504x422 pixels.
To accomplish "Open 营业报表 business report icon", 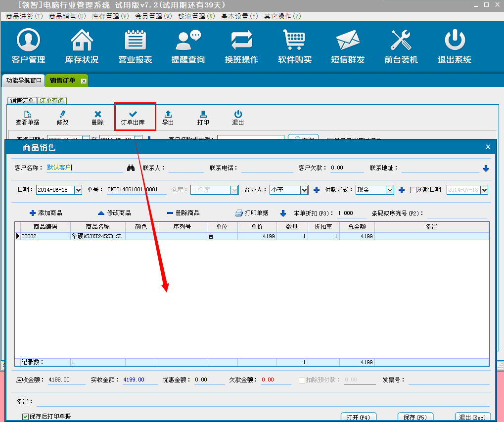I will click(x=135, y=41).
